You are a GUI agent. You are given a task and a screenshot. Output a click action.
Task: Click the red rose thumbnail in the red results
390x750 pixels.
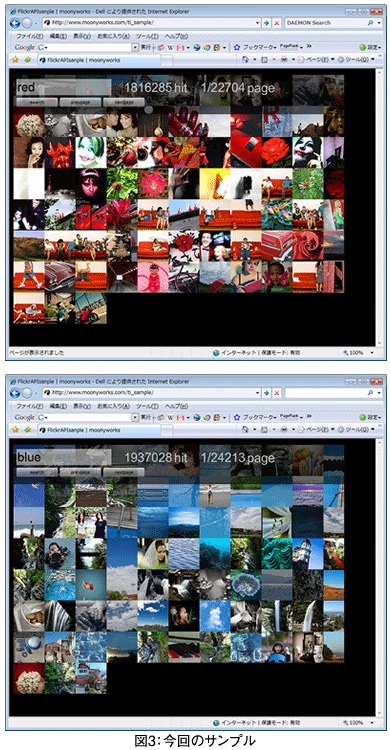point(277,152)
